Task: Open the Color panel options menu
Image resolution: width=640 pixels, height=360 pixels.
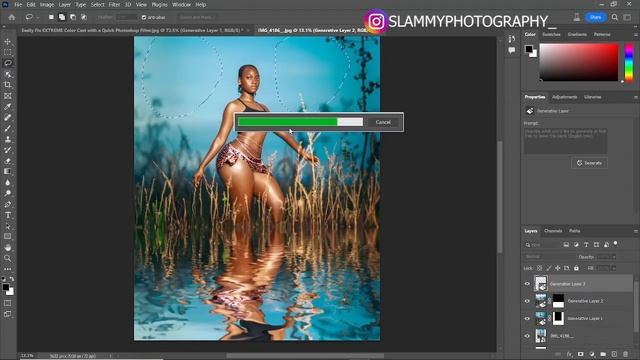Action: click(x=636, y=35)
